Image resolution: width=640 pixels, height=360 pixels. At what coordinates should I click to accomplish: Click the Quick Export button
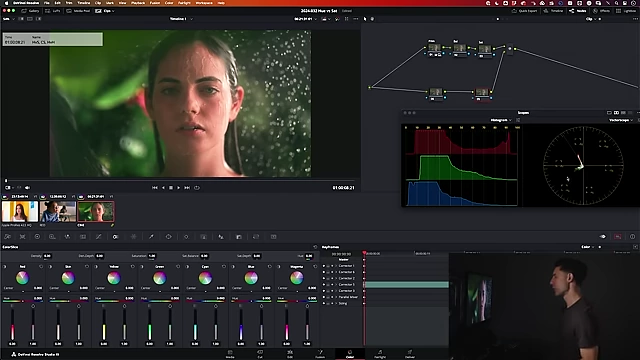coord(524,11)
